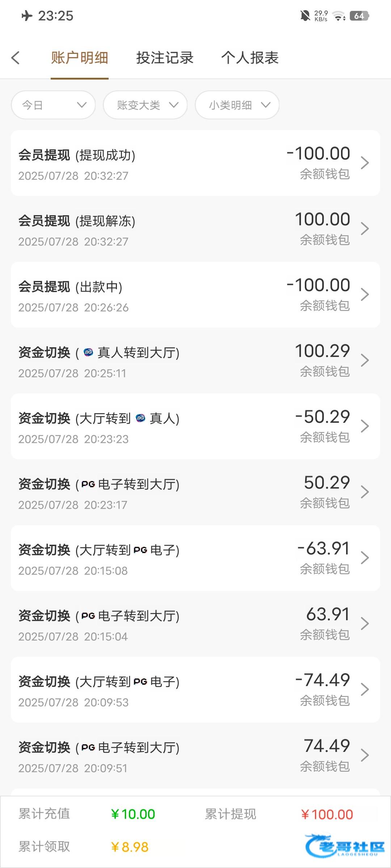
Task: Switch to the 个人报表 tab
Action: point(250,58)
